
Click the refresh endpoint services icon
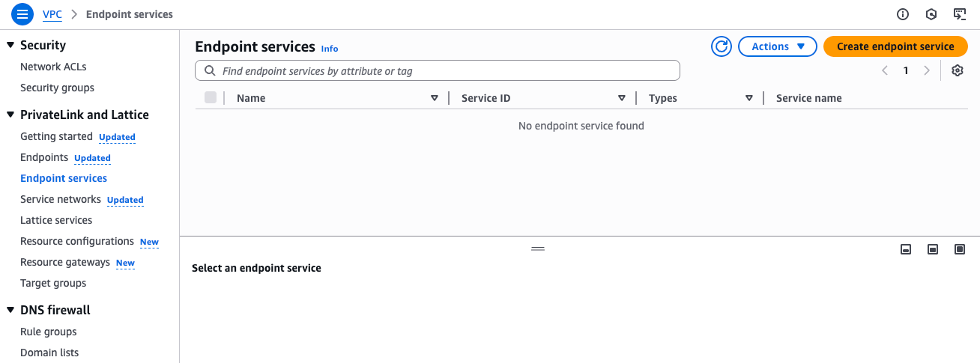pyautogui.click(x=721, y=46)
